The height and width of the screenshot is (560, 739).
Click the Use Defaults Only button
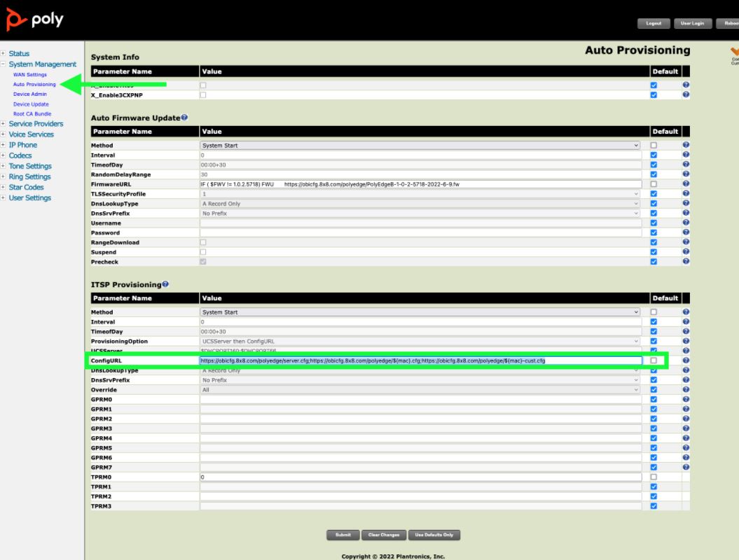tap(434, 535)
